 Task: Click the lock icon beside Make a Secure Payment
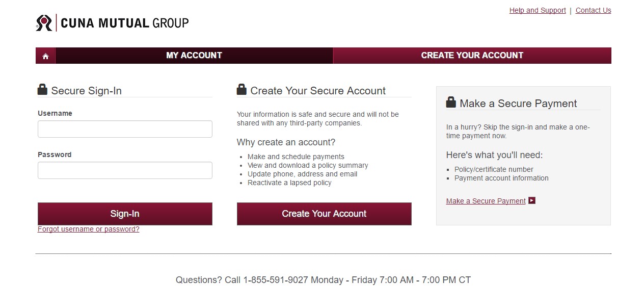coord(451,101)
